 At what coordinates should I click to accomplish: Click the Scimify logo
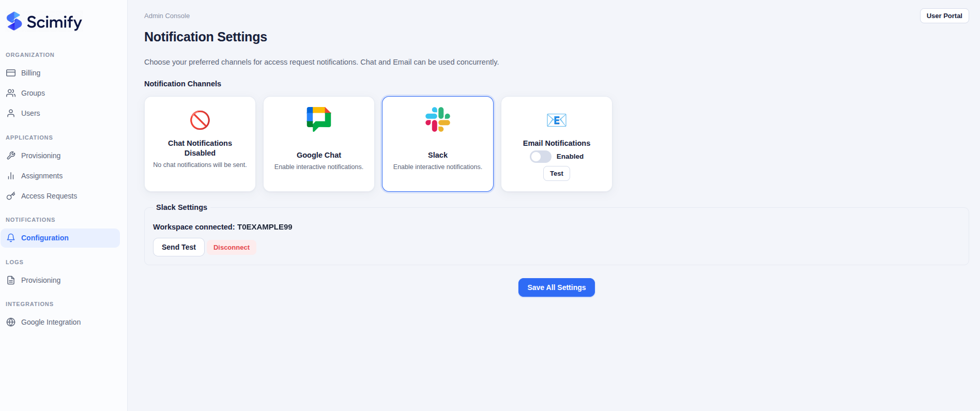(x=44, y=21)
